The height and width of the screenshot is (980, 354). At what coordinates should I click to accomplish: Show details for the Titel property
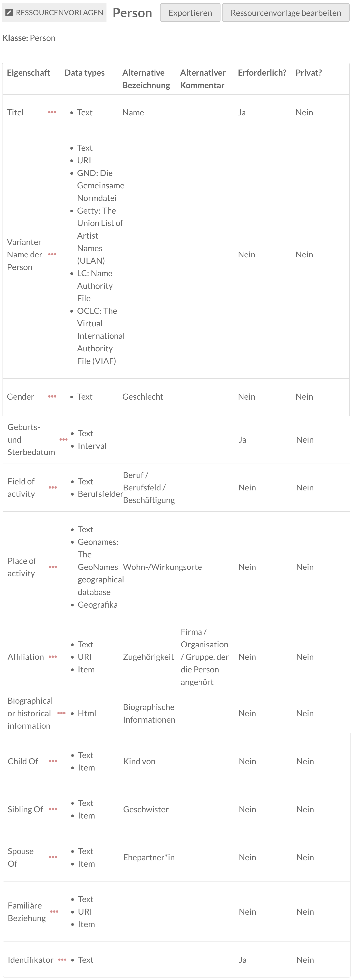click(52, 112)
